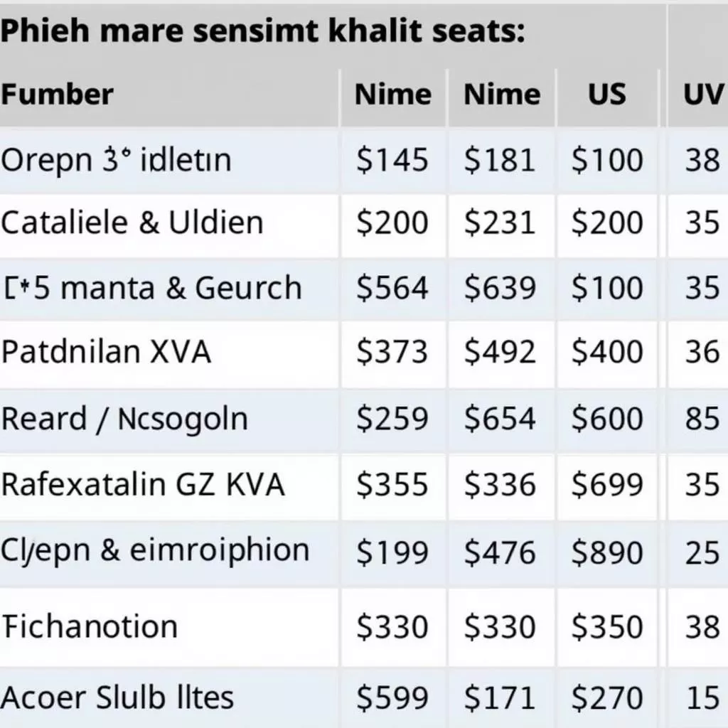Viewport: 728px width, 728px height.
Task: Click the $890 price cell
Action: (x=607, y=553)
